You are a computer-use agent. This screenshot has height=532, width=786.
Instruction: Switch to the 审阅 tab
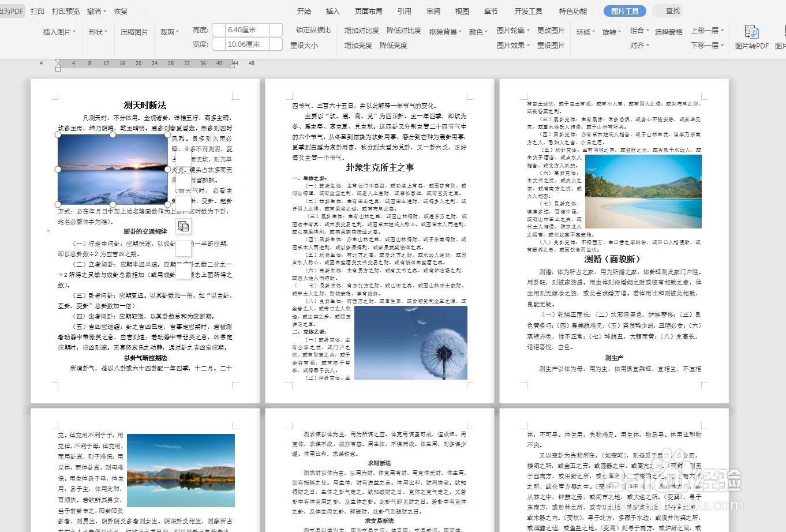(x=433, y=11)
